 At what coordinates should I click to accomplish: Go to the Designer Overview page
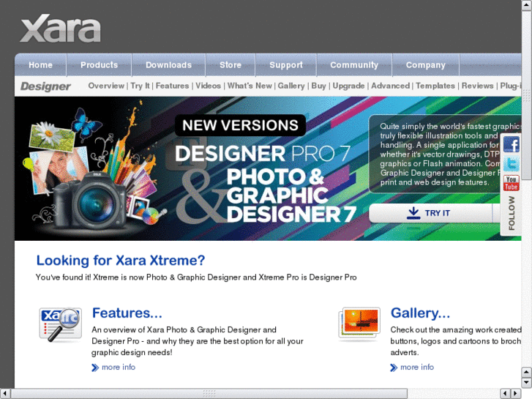(106, 86)
